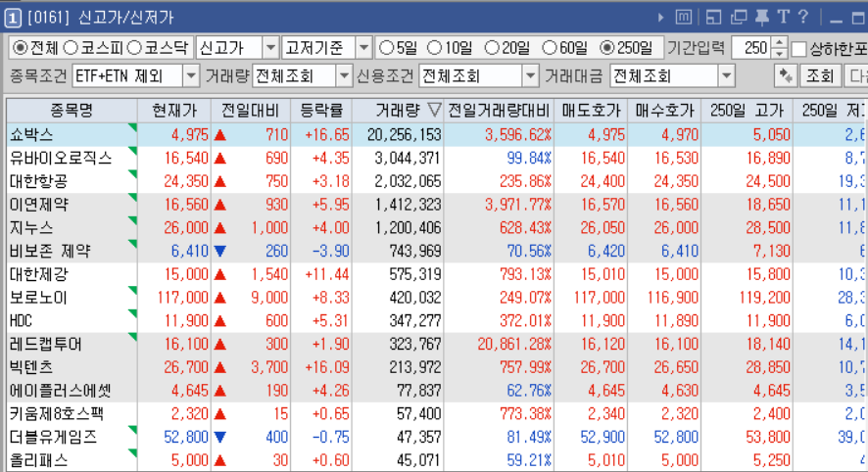Click the window layout icon in title bar
Screen dimensions: 868x472
[x=713, y=18]
